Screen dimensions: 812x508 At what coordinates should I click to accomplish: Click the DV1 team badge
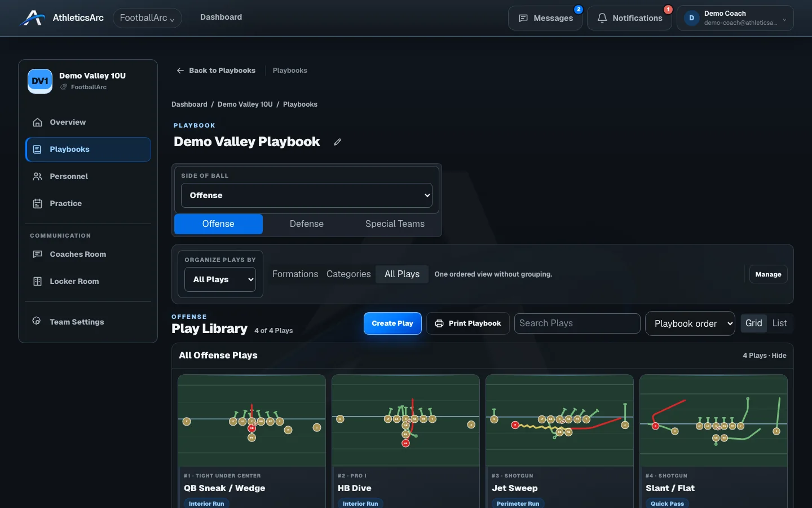[40, 81]
